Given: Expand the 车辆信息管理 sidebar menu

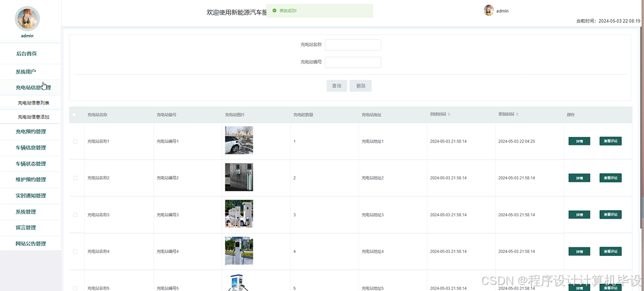Looking at the screenshot, I should (x=30, y=147).
